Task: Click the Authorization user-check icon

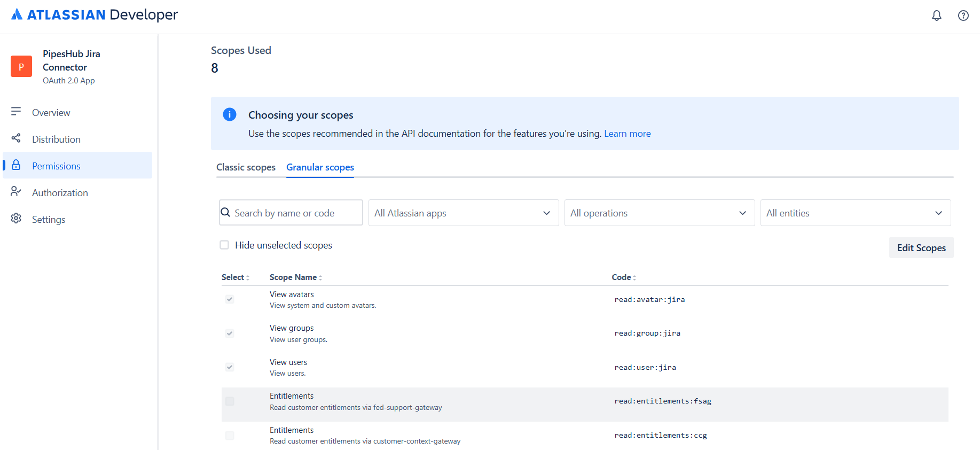Action: (x=16, y=191)
